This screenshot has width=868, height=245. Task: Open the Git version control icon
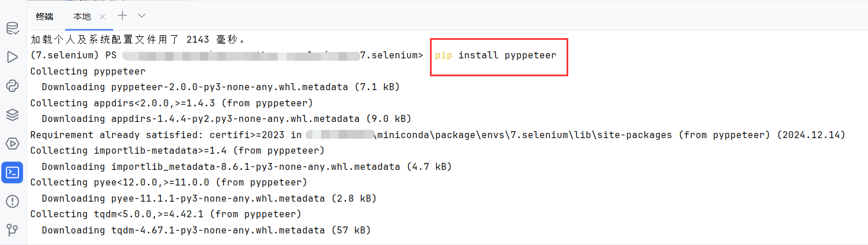click(12, 230)
